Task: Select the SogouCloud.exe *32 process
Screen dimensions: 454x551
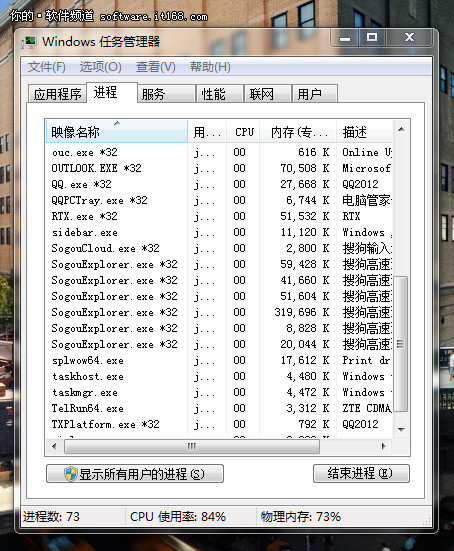Action: 219,248
